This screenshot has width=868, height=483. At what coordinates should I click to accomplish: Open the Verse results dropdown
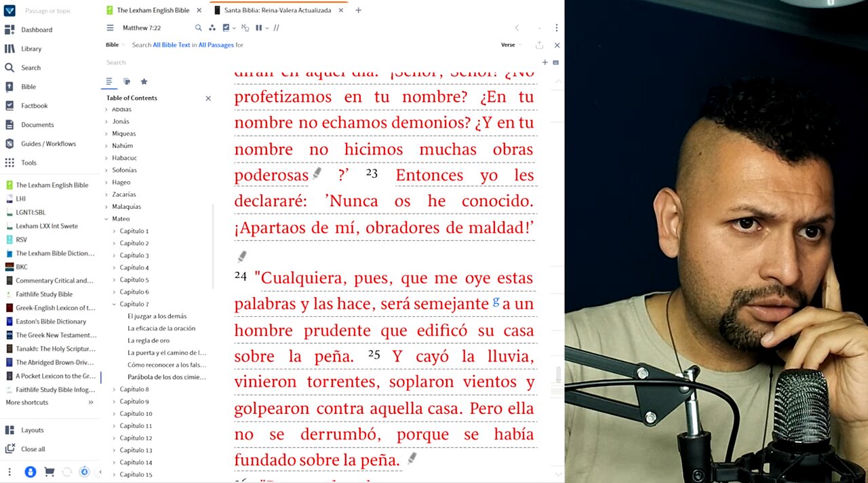click(x=511, y=45)
